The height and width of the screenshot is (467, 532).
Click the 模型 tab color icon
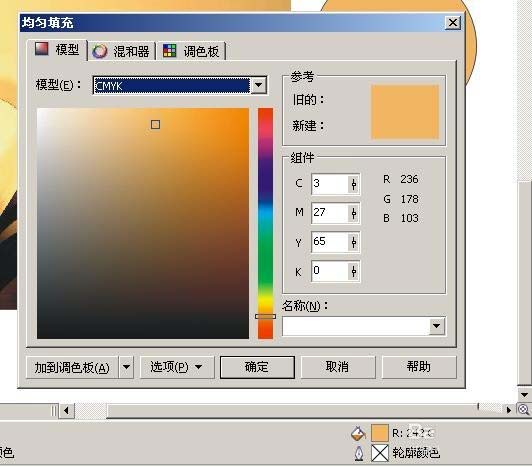coord(42,49)
